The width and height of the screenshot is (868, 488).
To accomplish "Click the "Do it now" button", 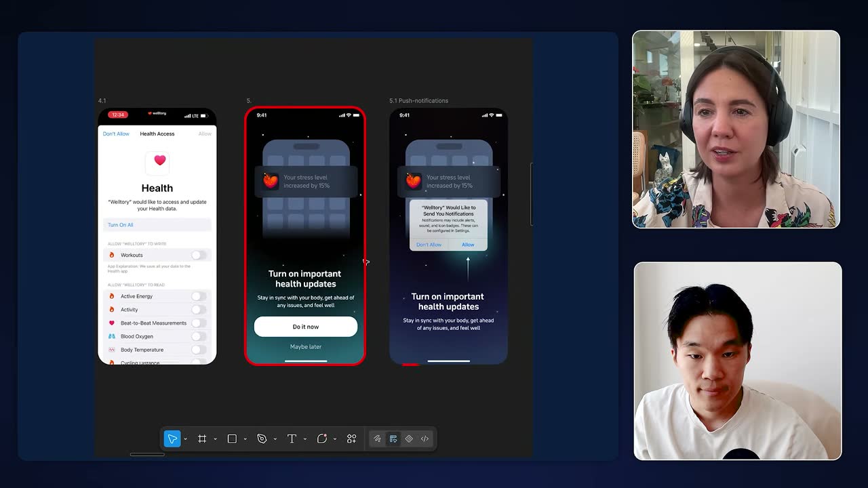I will point(306,327).
